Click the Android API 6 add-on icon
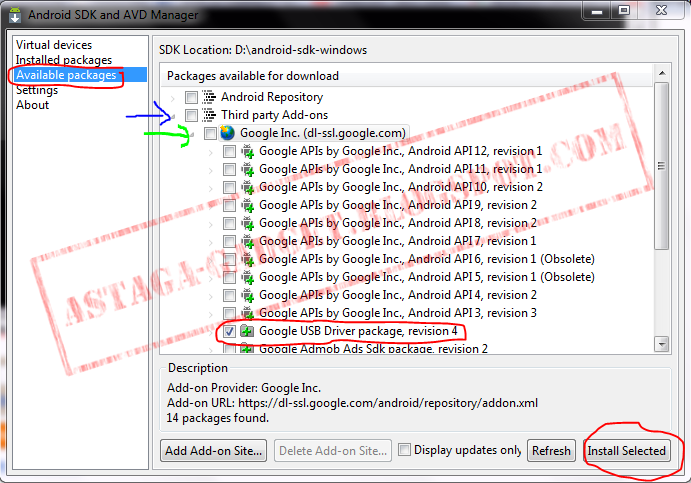Viewport: 691px width, 483px height. [247, 260]
